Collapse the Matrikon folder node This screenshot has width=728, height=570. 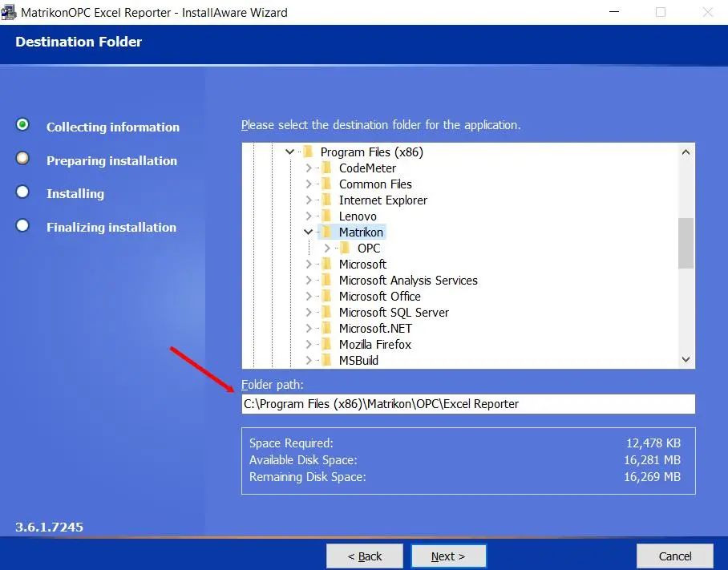[309, 232]
